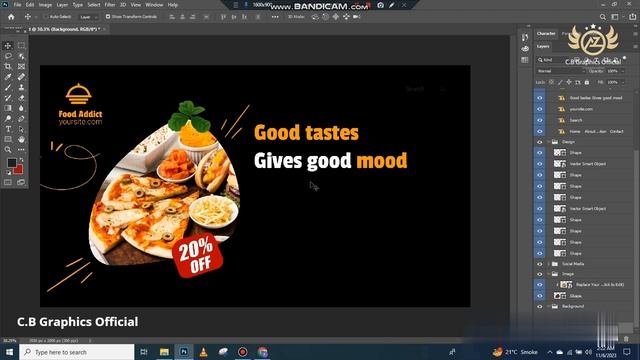Image resolution: width=640 pixels, height=360 pixels.
Task: Reset default foreground and background colors
Action: [9, 173]
